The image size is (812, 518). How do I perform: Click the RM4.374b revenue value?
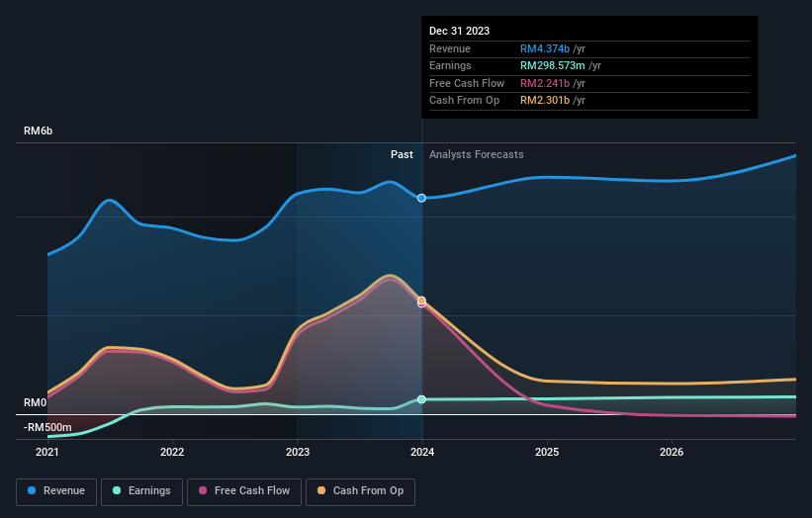(x=545, y=48)
